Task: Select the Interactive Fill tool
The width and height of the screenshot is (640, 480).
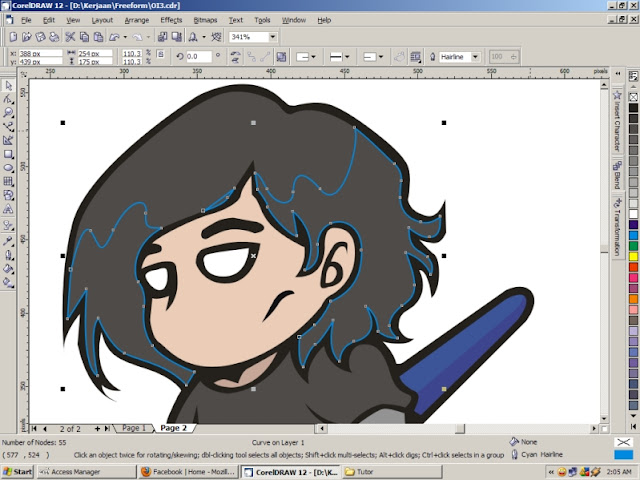Action: tap(8, 282)
